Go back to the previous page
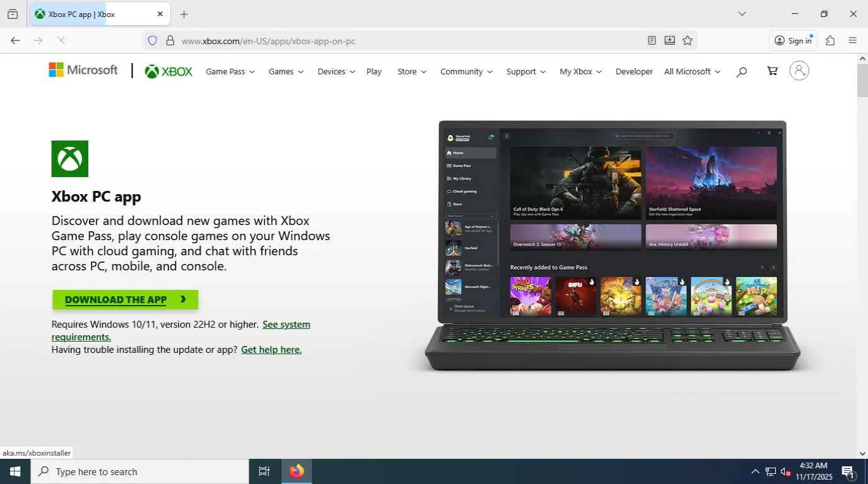 coord(15,40)
